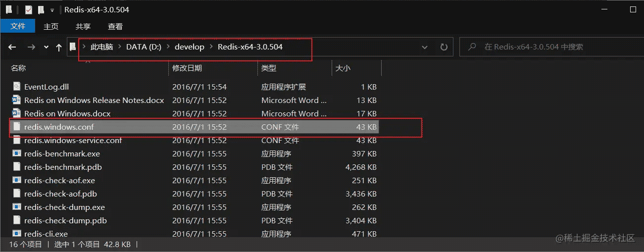644x252 pixels.
Task: Sort by 大小 column header
Action: (343, 68)
